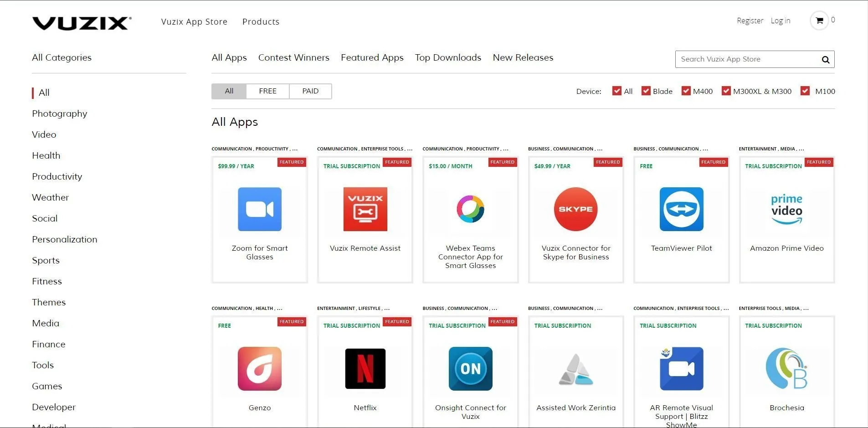Select the Photography category
The height and width of the screenshot is (428, 868).
click(x=60, y=113)
